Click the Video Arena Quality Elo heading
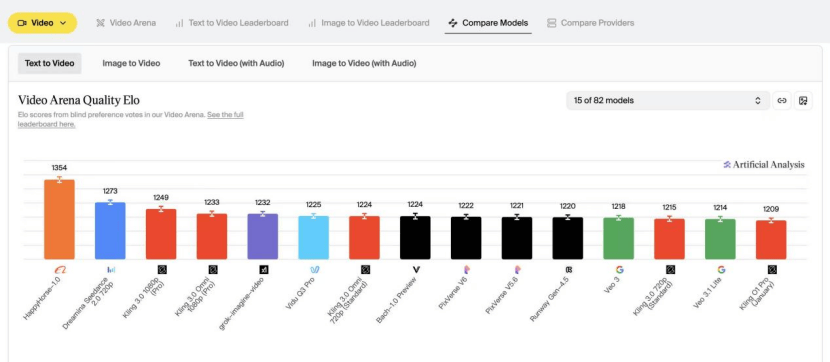This screenshot has height=362, width=830. pyautogui.click(x=79, y=100)
